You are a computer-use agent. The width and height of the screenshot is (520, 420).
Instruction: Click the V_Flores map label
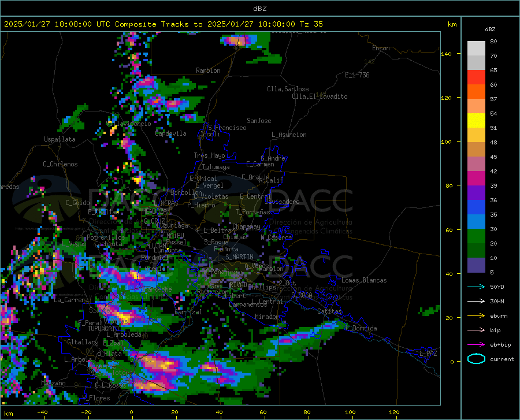pos(96,398)
